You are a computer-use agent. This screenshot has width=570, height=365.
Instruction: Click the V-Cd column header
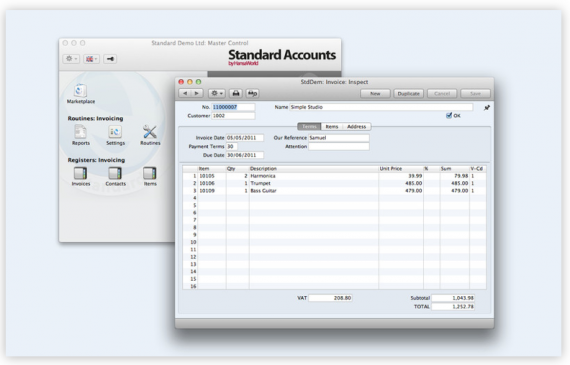[x=478, y=169]
